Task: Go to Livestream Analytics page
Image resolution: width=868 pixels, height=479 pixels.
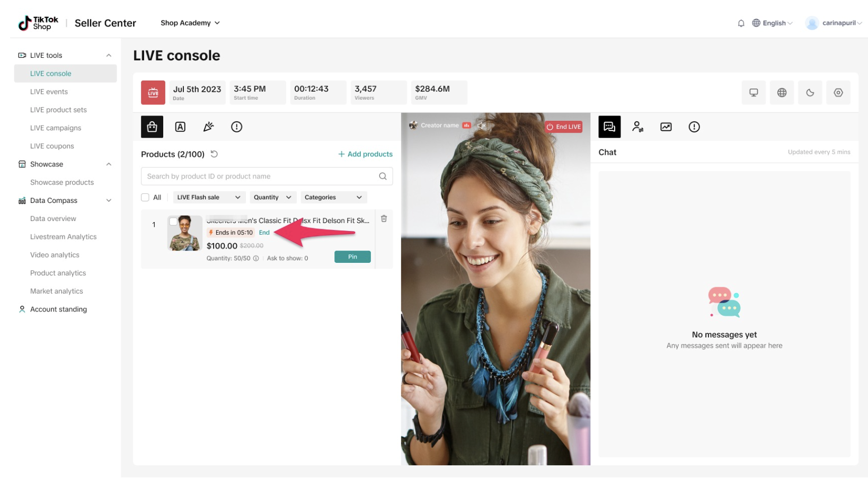Action: pos(63,237)
